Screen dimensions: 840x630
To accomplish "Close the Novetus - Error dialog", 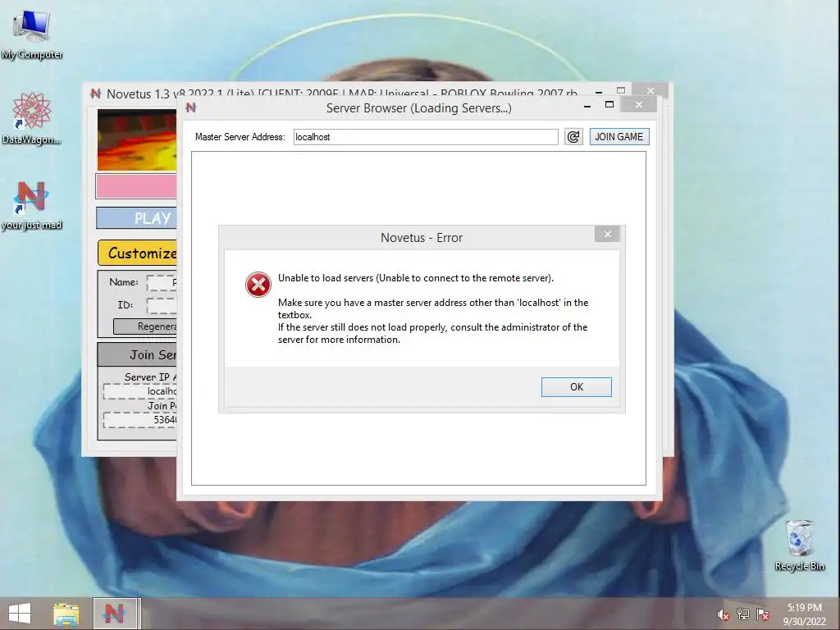I will [608, 234].
